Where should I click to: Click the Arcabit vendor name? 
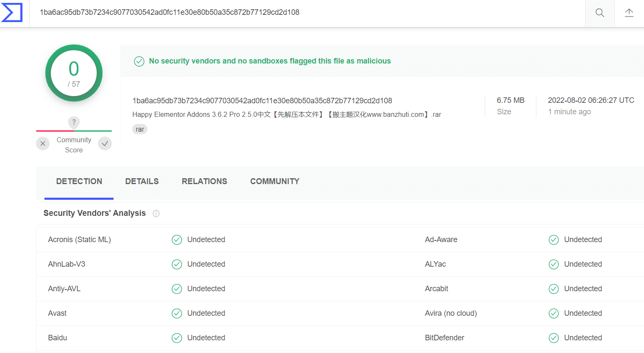point(436,289)
